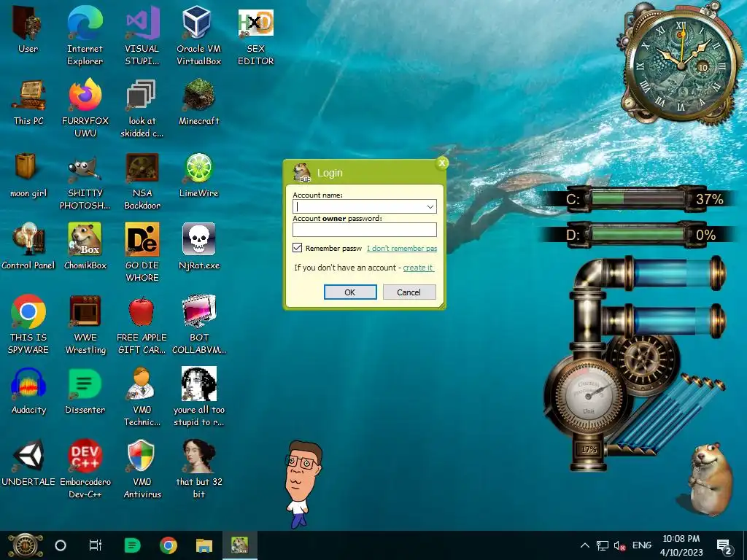Select the NjRat.exe skull icon
The height and width of the screenshot is (560, 747).
(x=198, y=246)
